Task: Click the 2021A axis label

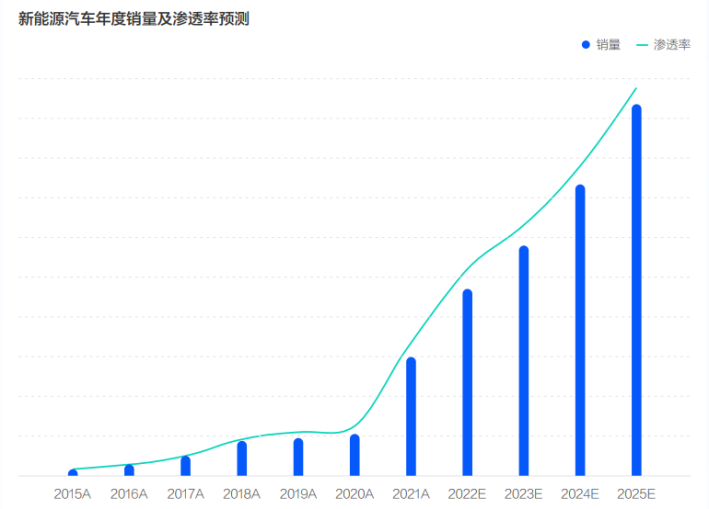Action: tap(411, 494)
